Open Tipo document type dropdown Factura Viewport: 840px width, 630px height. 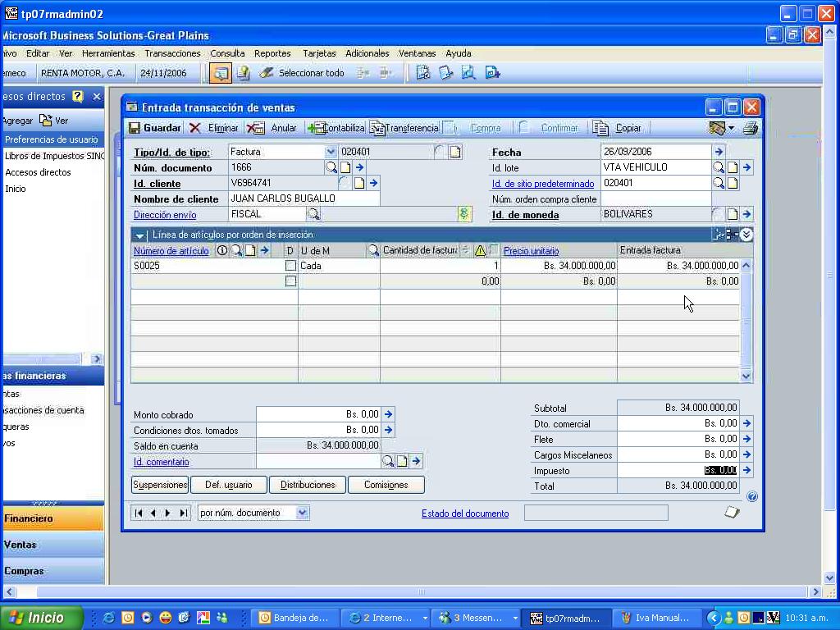(x=331, y=152)
